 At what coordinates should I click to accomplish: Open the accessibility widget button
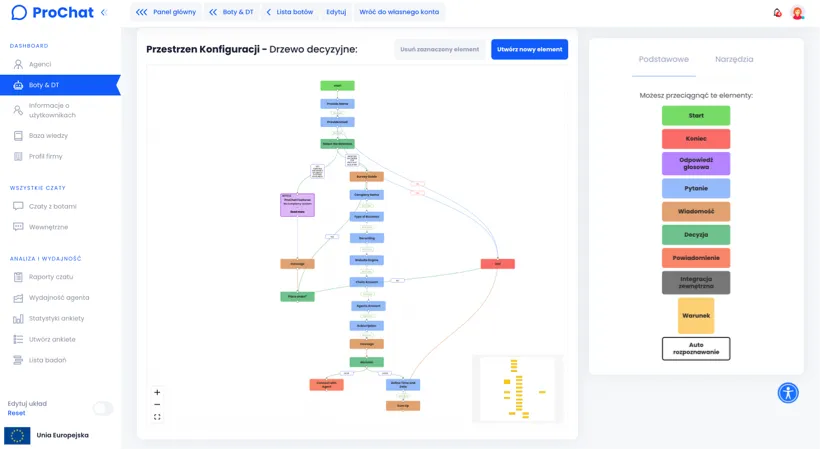pos(788,393)
